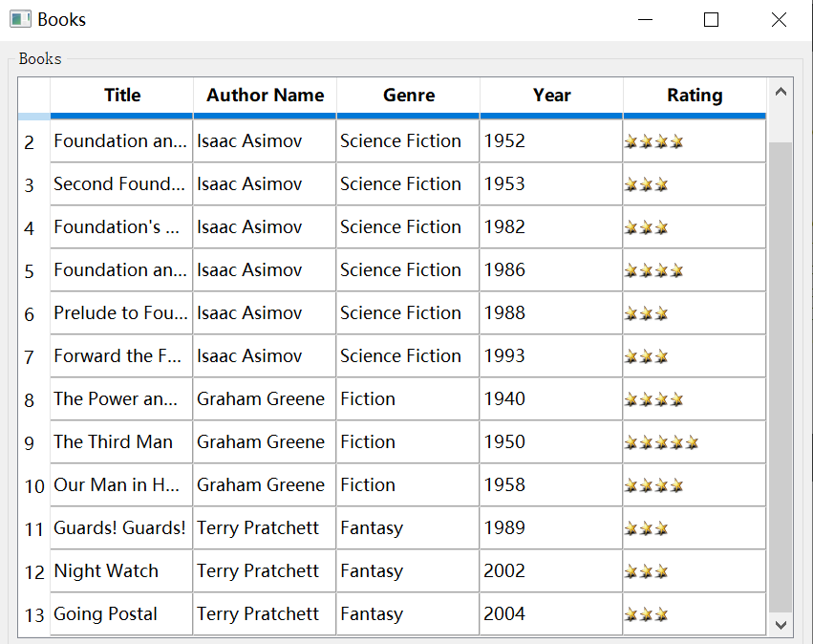The width and height of the screenshot is (813, 644).
Task: Click the scroll up arrow
Action: (x=781, y=93)
